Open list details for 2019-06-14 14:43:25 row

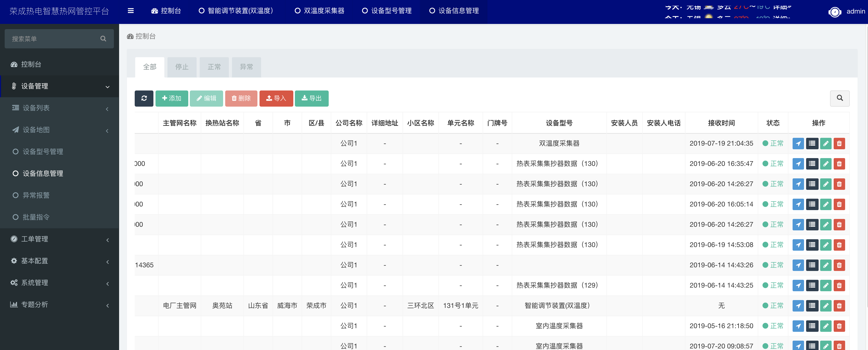812,285
